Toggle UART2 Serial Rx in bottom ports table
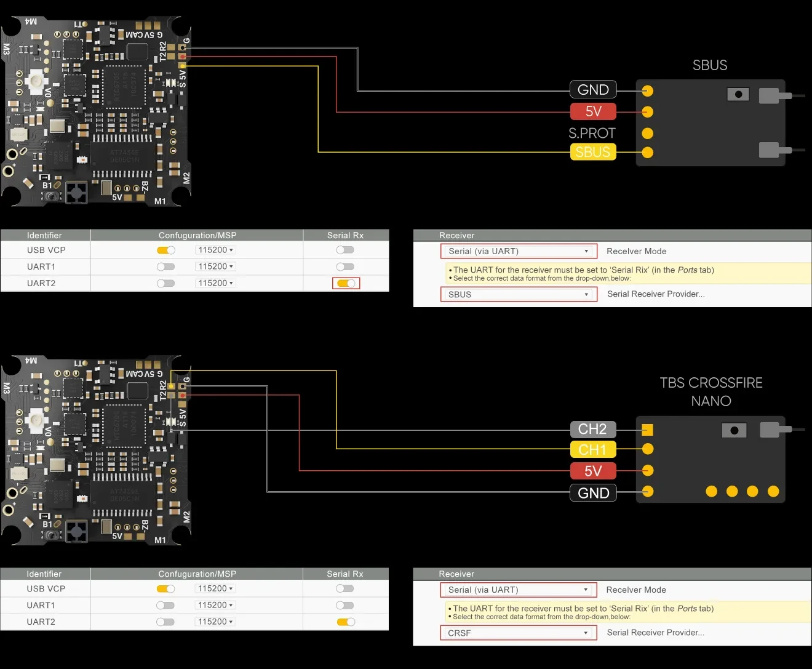The height and width of the screenshot is (669, 812). coord(346,622)
